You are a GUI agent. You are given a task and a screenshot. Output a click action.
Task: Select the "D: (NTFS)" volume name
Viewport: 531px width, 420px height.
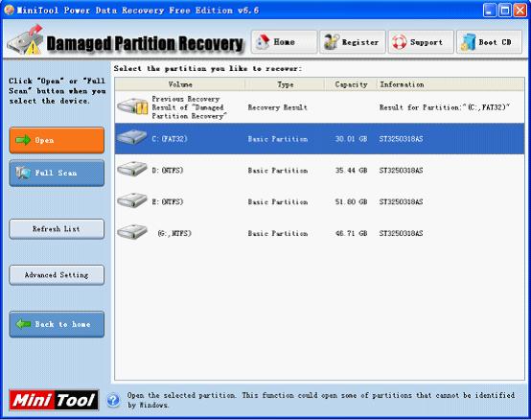point(168,171)
